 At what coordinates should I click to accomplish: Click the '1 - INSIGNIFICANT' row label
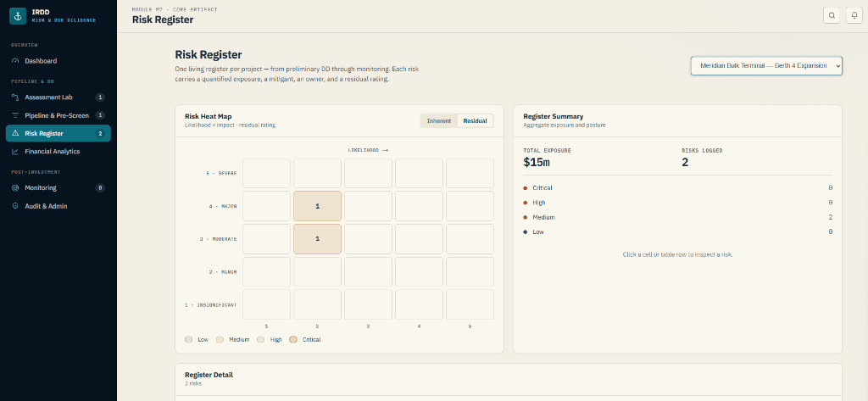click(x=211, y=304)
